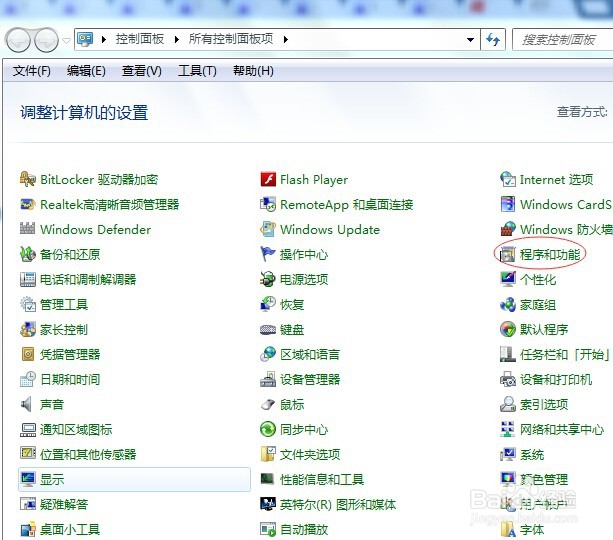Open the 工具(T) menu
Screen dimensions: 613x540
[197, 71]
